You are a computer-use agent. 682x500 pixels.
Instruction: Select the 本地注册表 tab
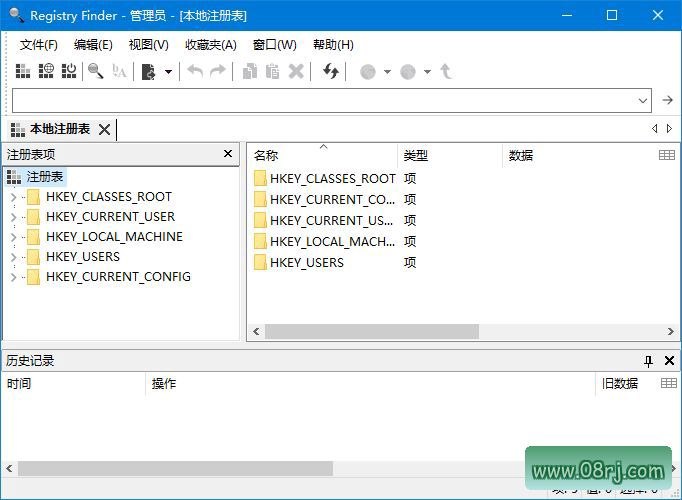(60, 129)
